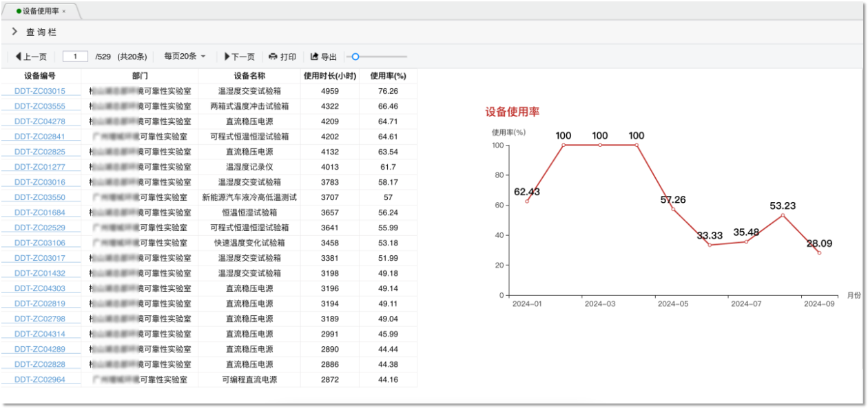Switch to the 设备使用率 tab
The height and width of the screenshot is (409, 868).
pyautogui.click(x=40, y=11)
